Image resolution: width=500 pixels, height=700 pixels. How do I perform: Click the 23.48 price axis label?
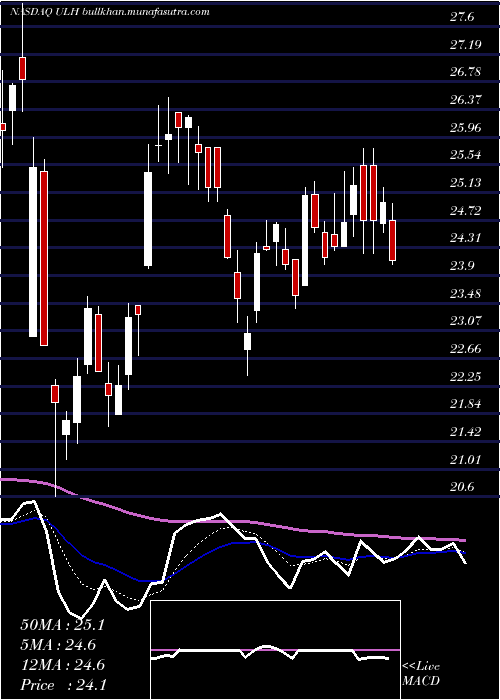[x=466, y=294]
